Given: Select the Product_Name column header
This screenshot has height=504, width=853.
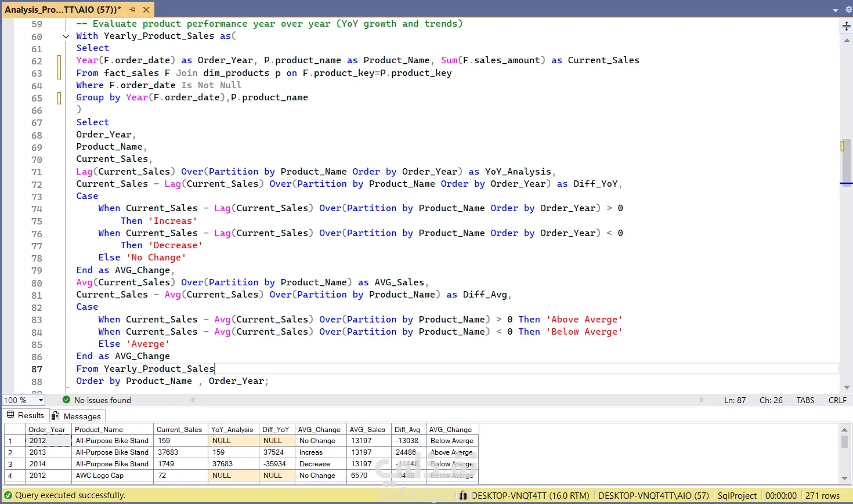Looking at the screenshot, I should [x=113, y=429].
